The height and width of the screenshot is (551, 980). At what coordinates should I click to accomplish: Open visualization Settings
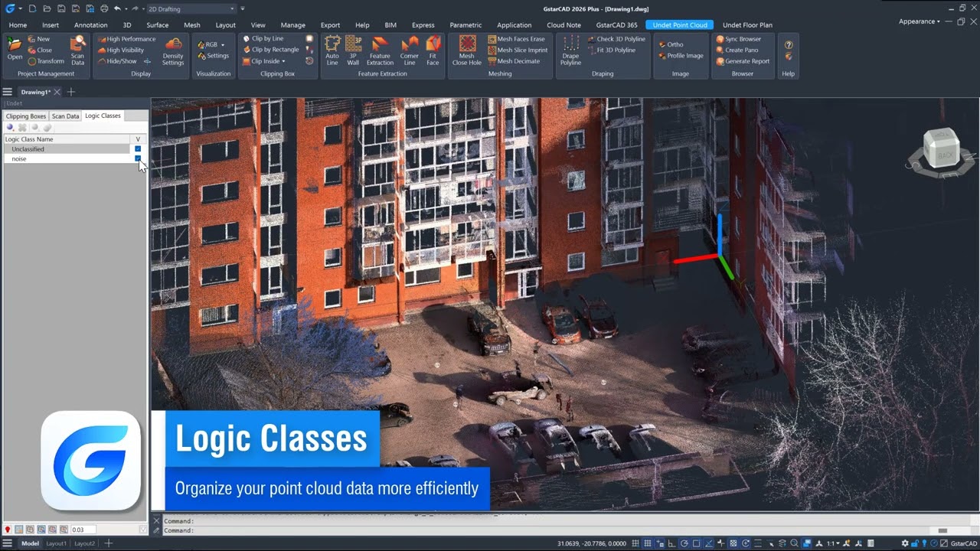213,56
